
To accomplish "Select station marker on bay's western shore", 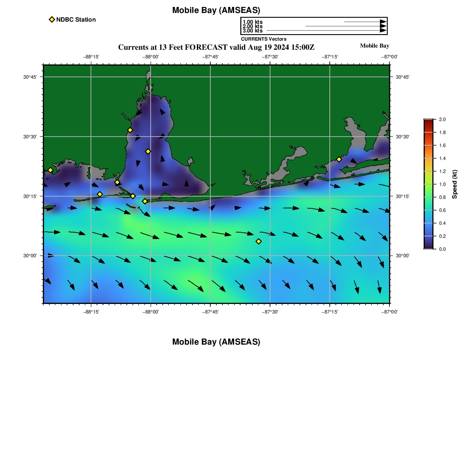I will click(x=130, y=130).
